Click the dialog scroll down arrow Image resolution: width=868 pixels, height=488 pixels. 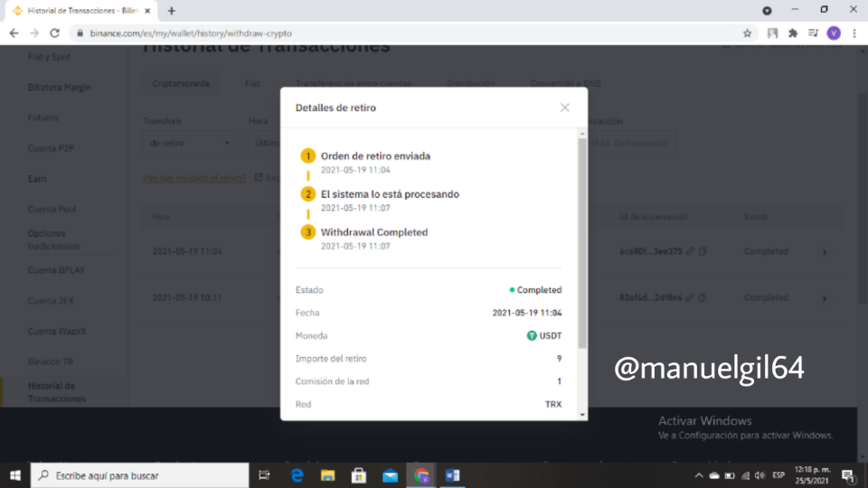[581, 415]
